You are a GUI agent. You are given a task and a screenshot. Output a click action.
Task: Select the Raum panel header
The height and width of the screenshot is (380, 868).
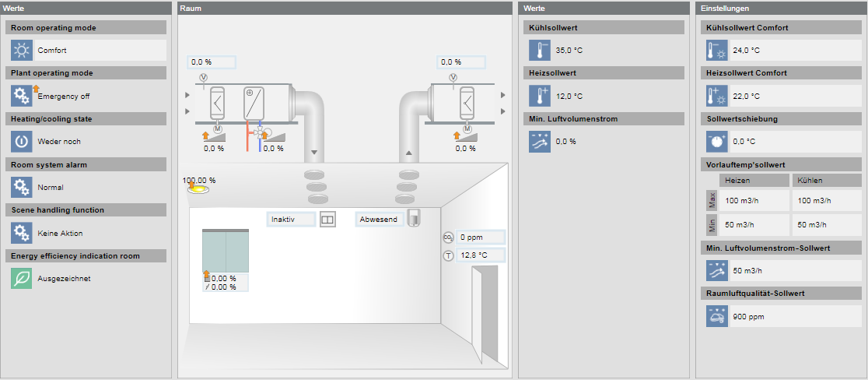(x=345, y=8)
